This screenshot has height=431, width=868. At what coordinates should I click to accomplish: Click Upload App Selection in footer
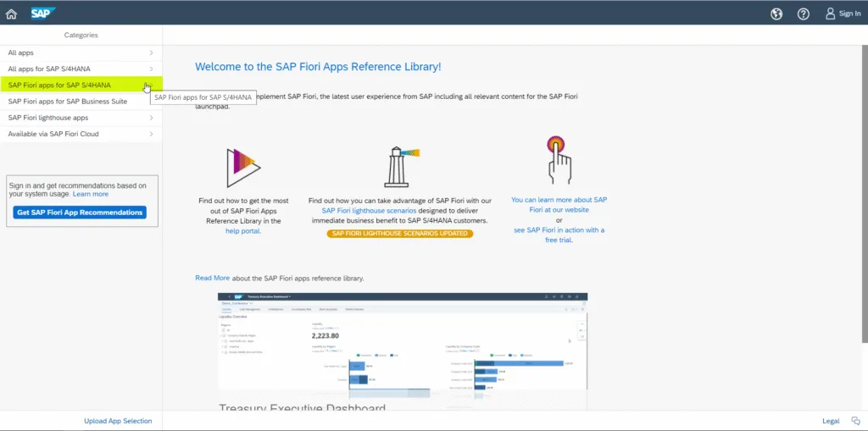pyautogui.click(x=118, y=421)
